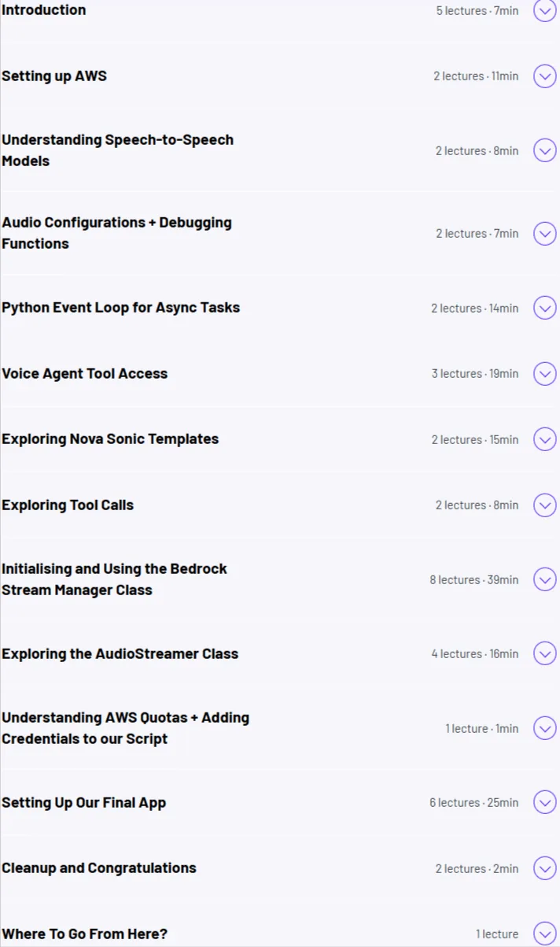Expand Python Event Loop section chevron

(x=545, y=308)
